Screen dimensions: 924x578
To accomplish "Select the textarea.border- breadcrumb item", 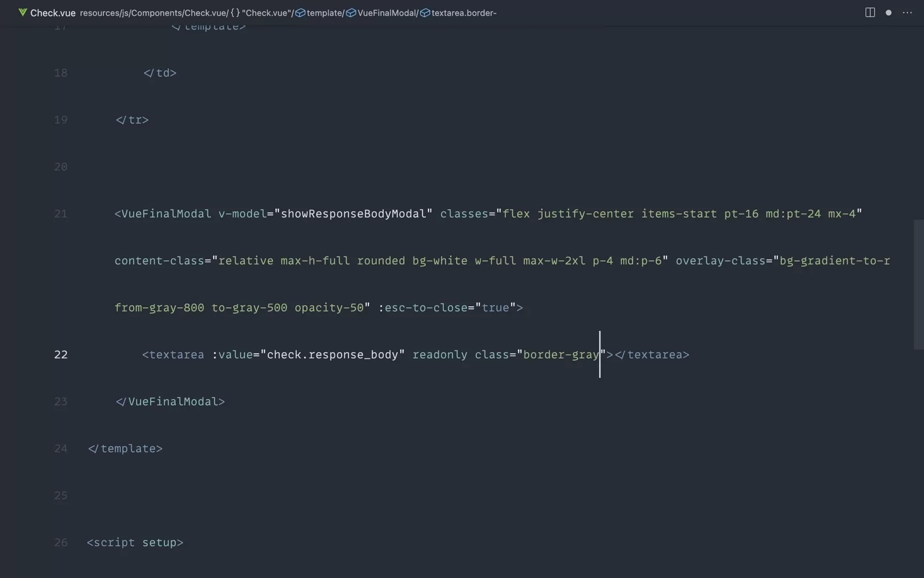I will [464, 13].
